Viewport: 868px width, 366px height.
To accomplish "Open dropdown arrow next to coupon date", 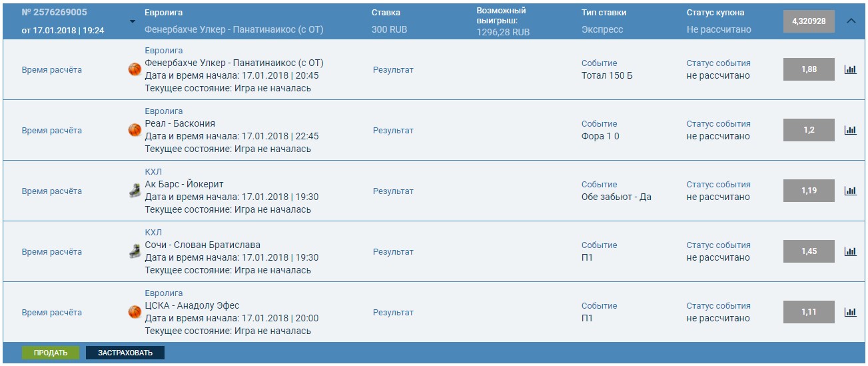I will click(x=132, y=21).
